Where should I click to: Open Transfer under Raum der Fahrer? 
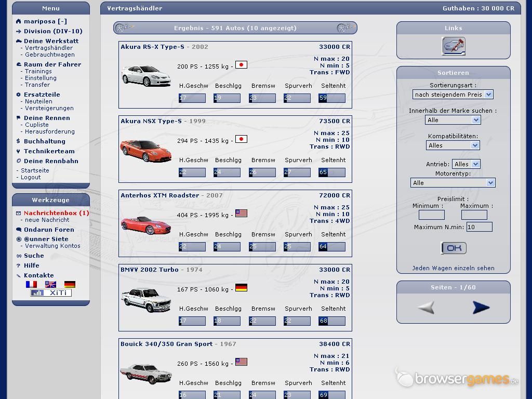pos(37,85)
